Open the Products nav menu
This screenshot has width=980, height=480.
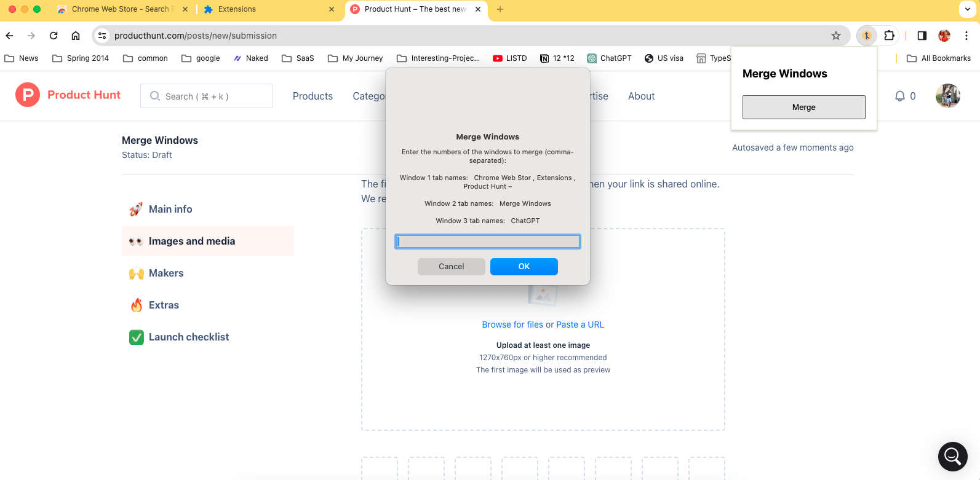pyautogui.click(x=313, y=96)
